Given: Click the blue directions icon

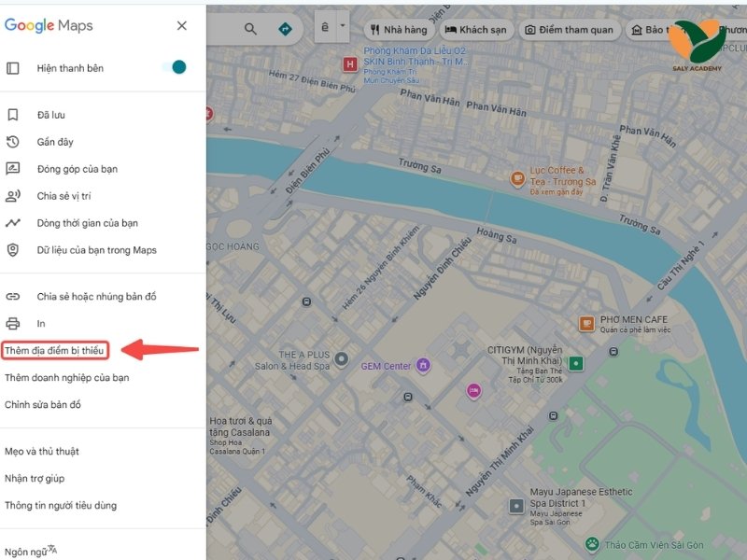Looking at the screenshot, I should pos(285,29).
